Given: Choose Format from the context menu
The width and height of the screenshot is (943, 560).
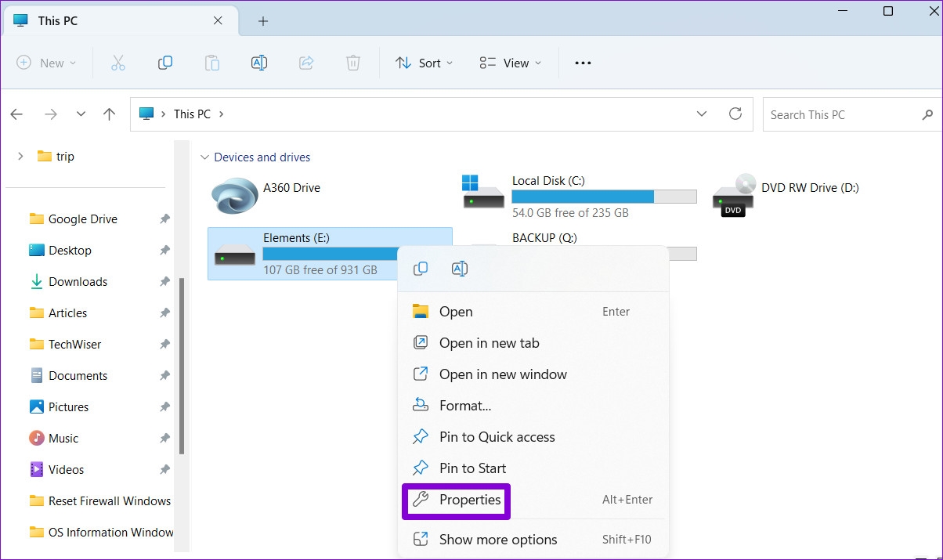Looking at the screenshot, I should 465,405.
